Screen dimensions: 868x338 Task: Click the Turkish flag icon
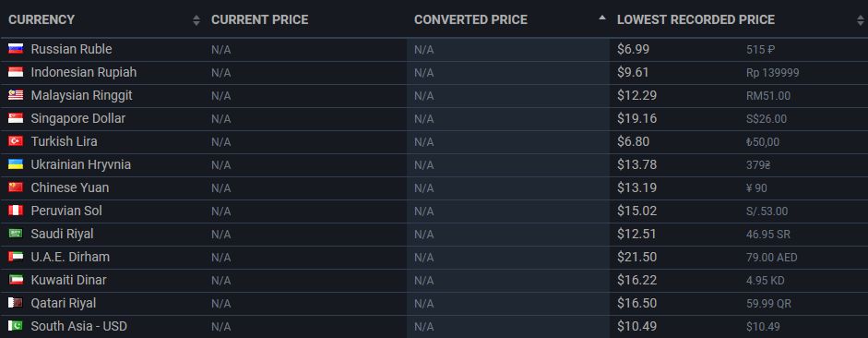(16, 141)
